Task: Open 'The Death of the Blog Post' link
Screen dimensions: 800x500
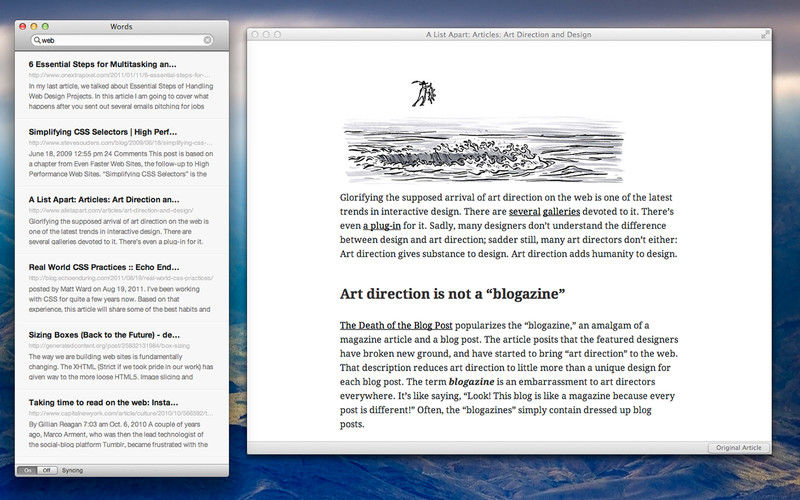Action: (x=396, y=326)
